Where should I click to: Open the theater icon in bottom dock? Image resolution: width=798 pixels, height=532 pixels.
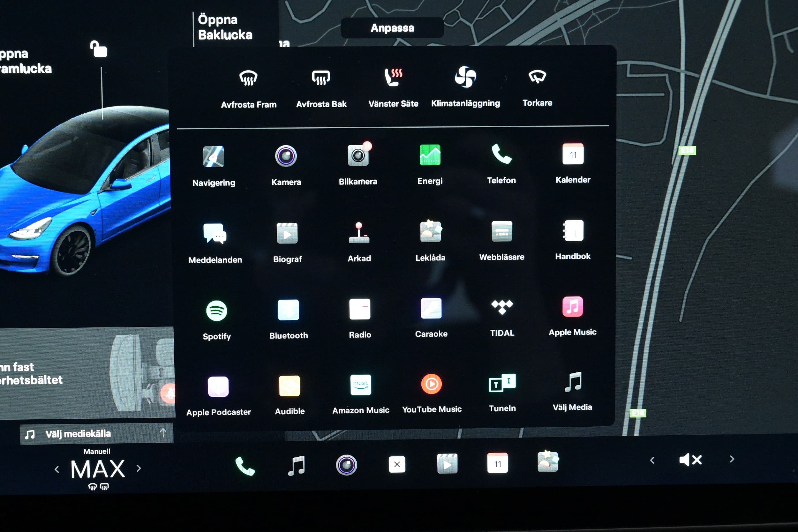[447, 463]
